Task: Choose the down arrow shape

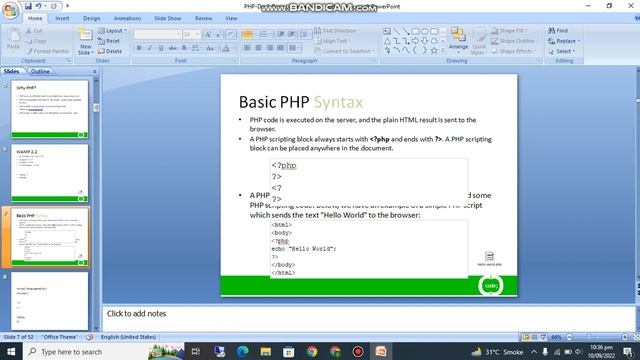Action: coord(424,41)
